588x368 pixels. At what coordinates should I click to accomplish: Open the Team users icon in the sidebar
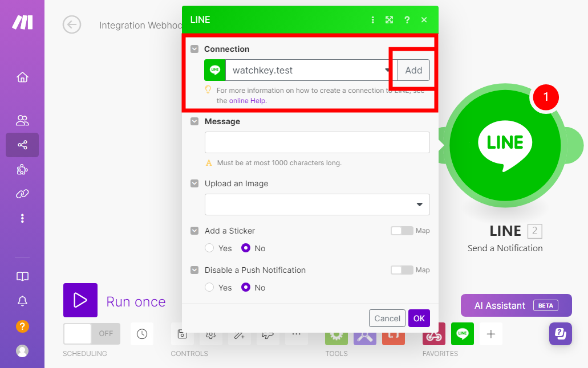click(22, 120)
